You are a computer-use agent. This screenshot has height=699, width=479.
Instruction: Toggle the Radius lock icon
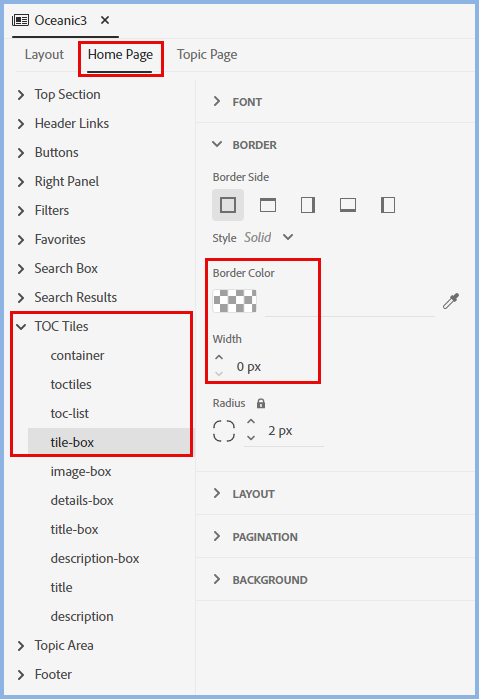261,403
